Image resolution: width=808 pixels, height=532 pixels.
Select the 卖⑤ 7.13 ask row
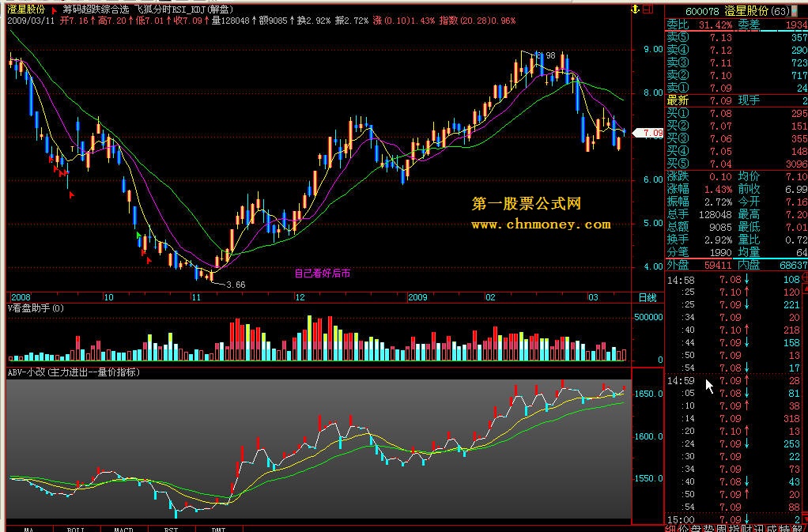[x=737, y=38]
